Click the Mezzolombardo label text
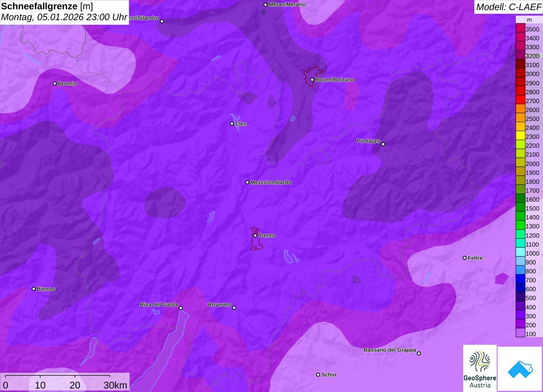The height and width of the screenshot is (392, 543). click(x=271, y=182)
